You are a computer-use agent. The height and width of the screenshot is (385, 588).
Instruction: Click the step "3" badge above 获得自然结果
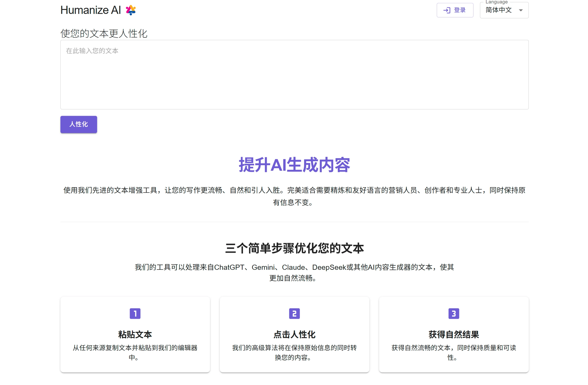(x=453, y=313)
